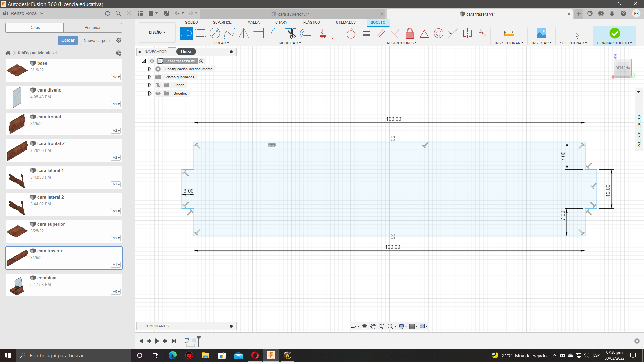Switch to the Personas tab
The height and width of the screenshot is (362, 644).
click(x=93, y=28)
